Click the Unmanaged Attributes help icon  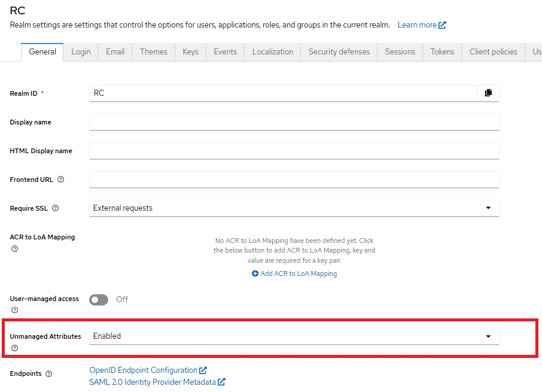pyautogui.click(x=15, y=348)
